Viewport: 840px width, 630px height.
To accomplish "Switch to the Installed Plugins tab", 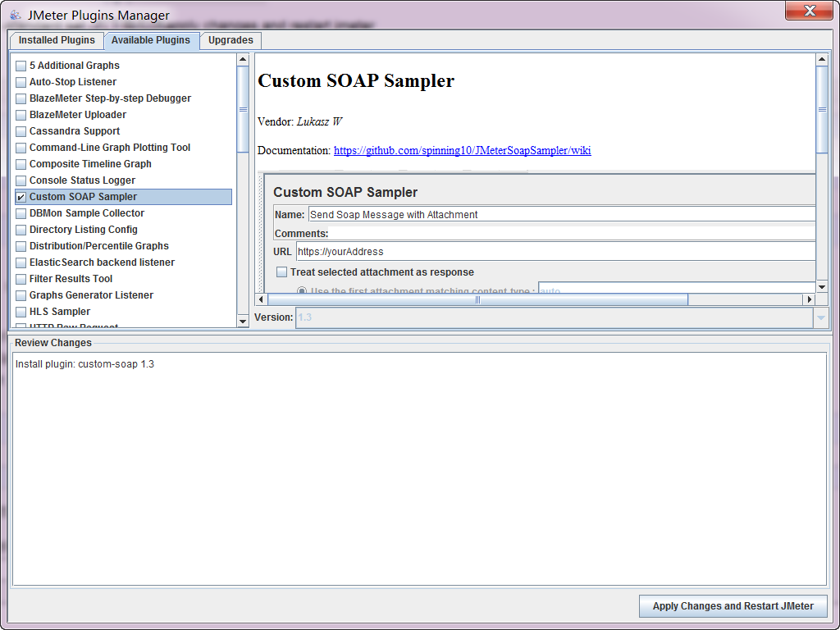I will (57, 40).
